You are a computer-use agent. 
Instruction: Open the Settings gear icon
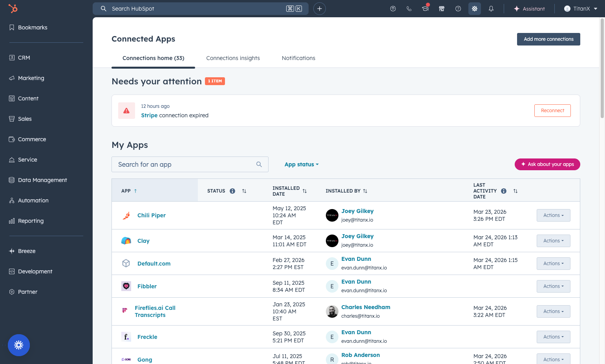tap(475, 9)
